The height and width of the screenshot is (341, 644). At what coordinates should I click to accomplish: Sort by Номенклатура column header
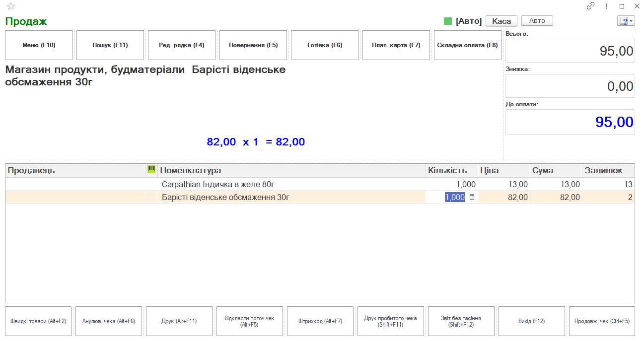291,170
